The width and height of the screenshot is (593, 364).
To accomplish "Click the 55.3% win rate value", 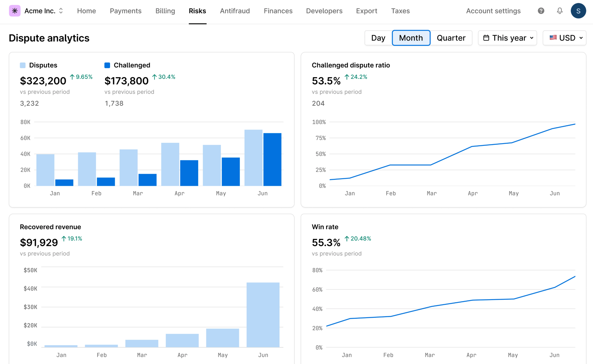I will [326, 243].
